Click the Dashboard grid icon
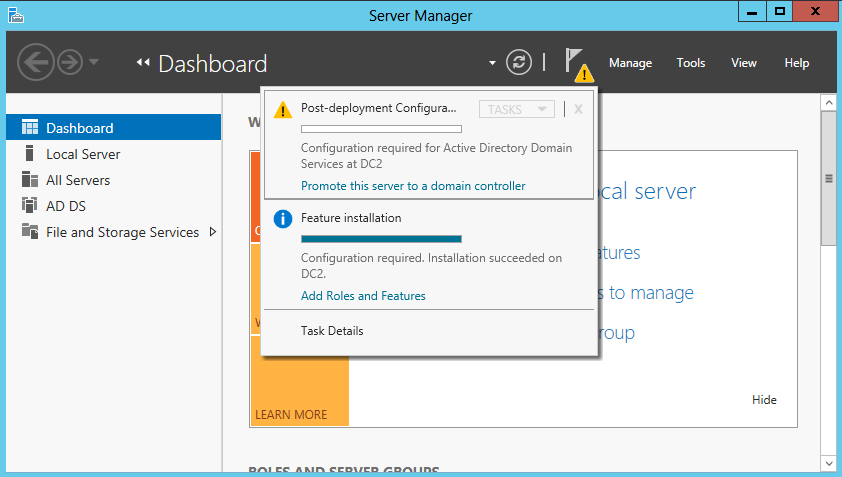The image size is (842, 477). pos(30,127)
